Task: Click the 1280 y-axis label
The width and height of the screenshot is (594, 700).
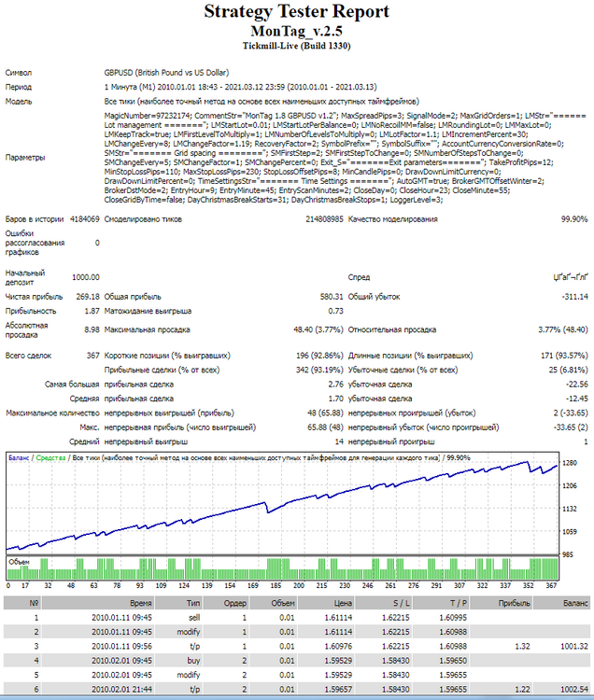Action: point(570,463)
